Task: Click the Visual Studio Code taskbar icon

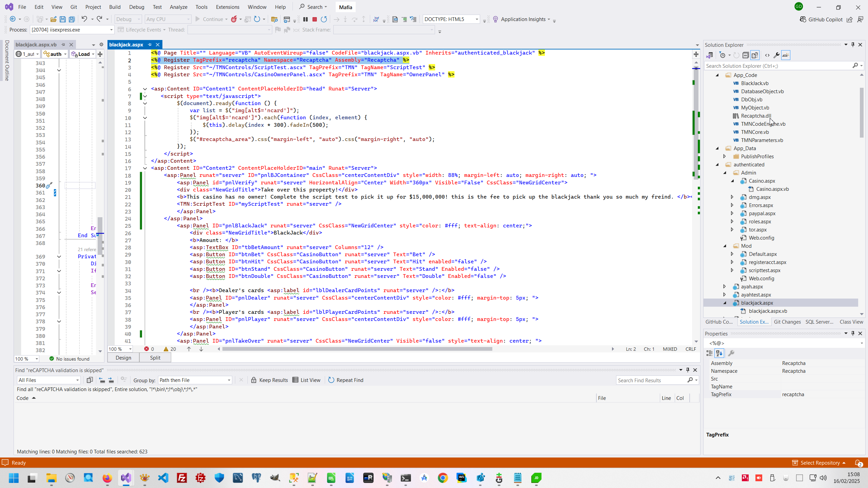Action: coord(163,478)
